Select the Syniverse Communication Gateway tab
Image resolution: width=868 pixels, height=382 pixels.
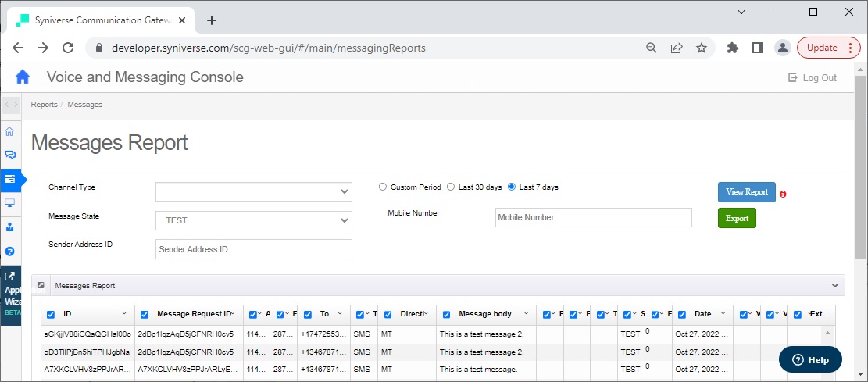click(100, 20)
